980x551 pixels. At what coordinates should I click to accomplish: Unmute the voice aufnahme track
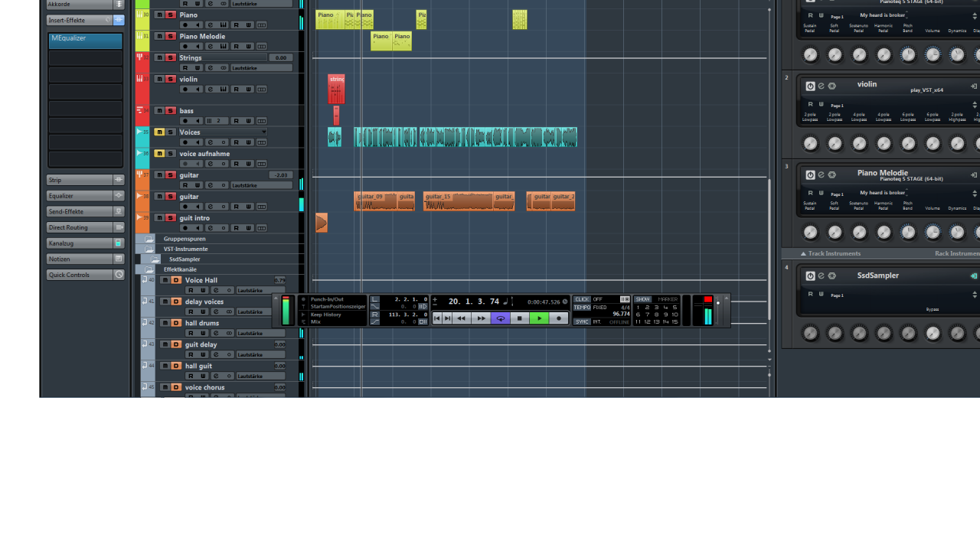(x=159, y=154)
